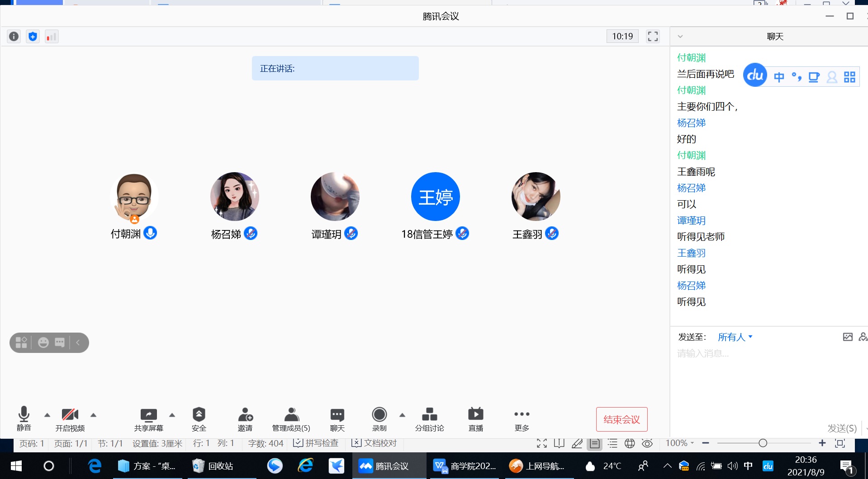Click the floating toolbar emoji icon

[x=43, y=343]
